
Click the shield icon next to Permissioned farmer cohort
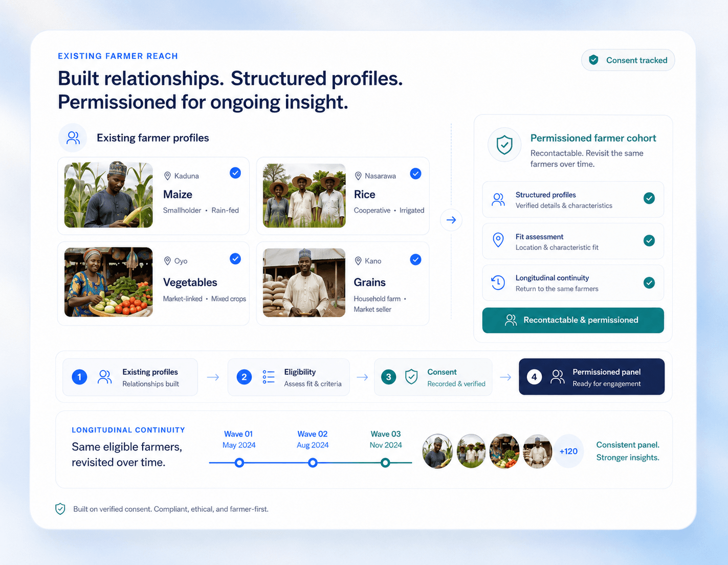pos(504,145)
